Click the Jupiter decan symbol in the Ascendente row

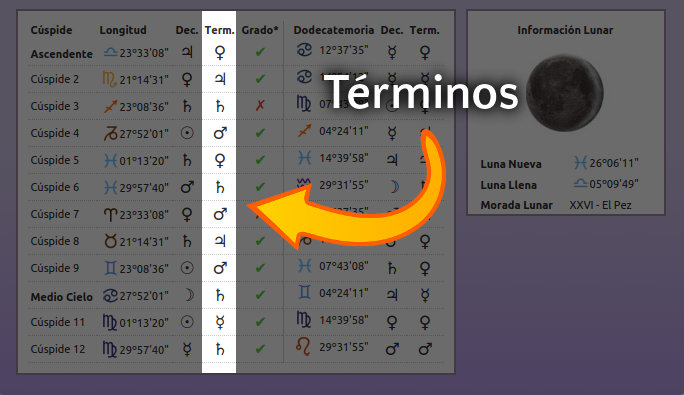(x=187, y=52)
